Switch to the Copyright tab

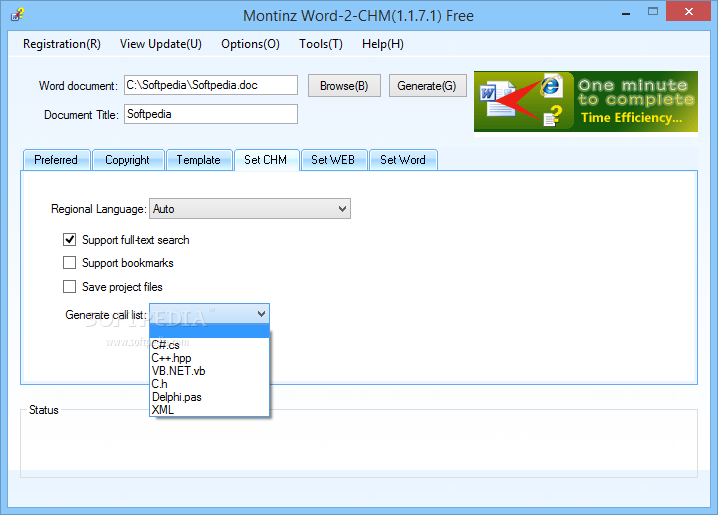point(128,160)
